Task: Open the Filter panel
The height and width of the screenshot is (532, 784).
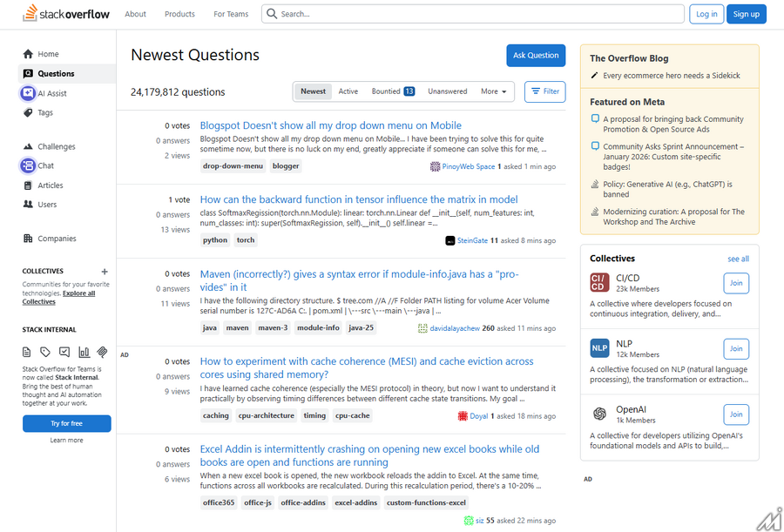Action: pos(544,91)
